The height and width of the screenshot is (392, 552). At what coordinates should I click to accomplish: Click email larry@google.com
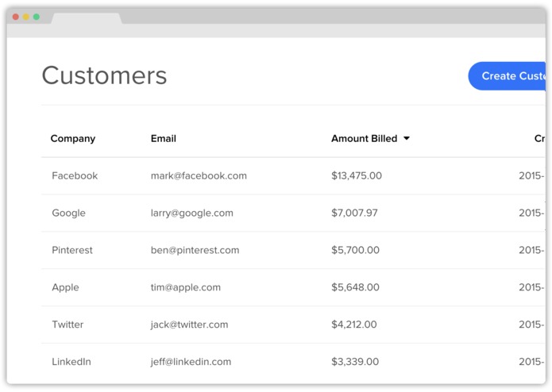192,213
